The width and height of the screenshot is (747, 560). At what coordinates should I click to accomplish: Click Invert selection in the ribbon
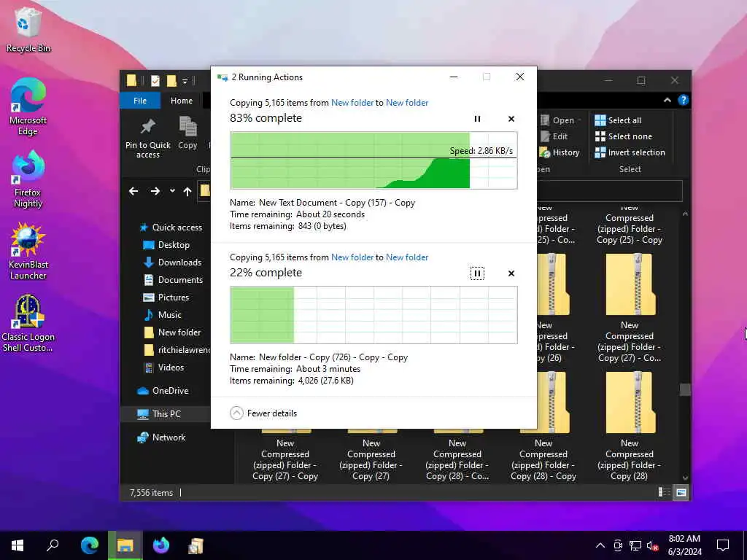630,152
